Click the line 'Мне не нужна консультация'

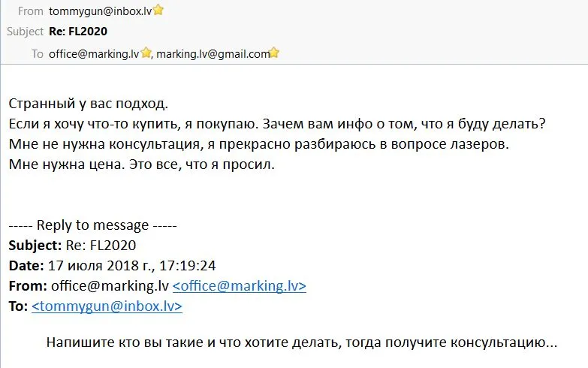[x=259, y=144]
